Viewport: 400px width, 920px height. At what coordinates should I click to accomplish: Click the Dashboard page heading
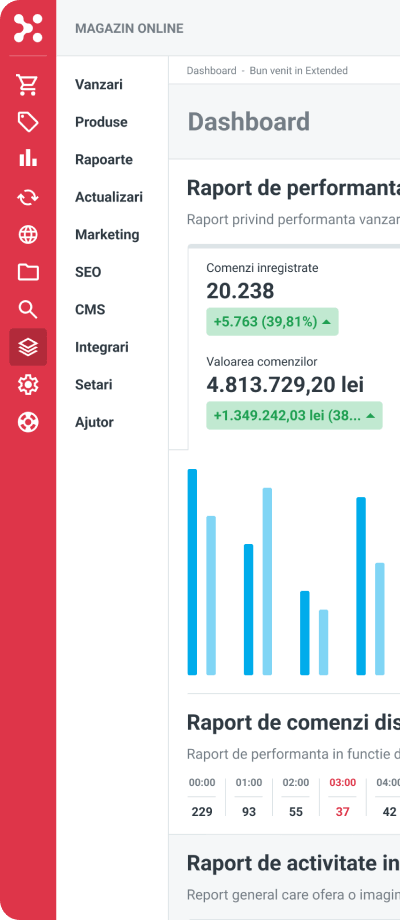click(x=249, y=121)
